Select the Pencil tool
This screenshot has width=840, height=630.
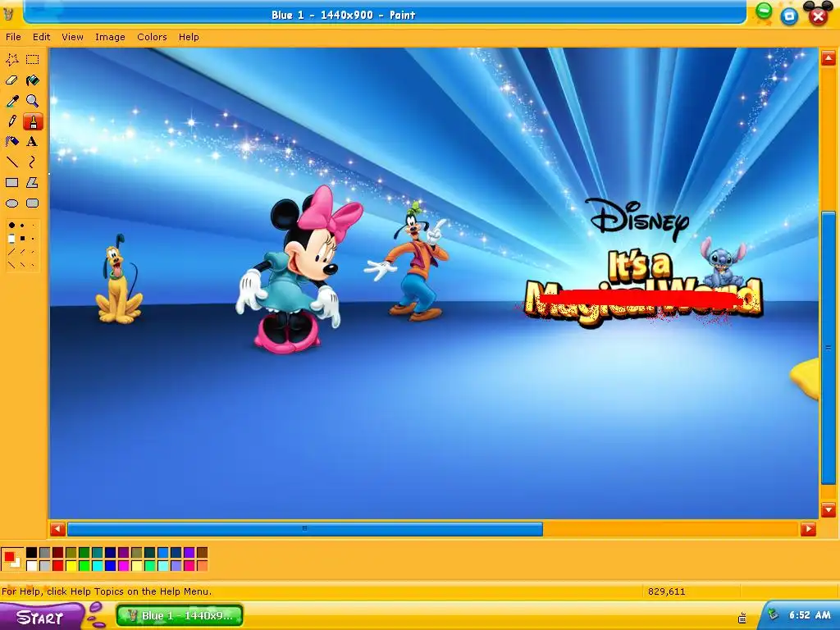pos(11,121)
